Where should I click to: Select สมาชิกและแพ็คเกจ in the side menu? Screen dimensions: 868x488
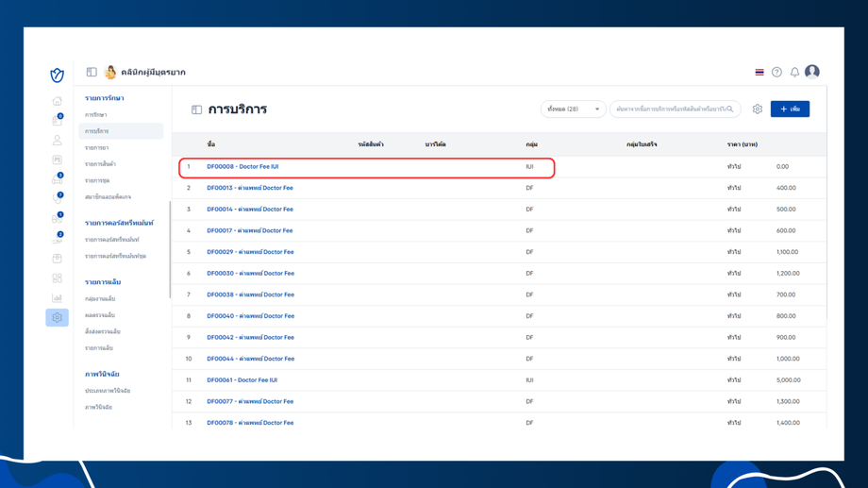(108, 196)
